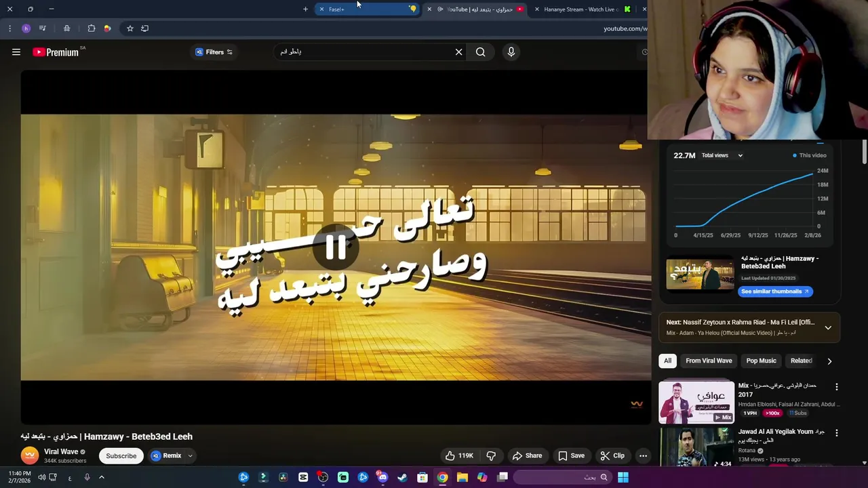Image resolution: width=868 pixels, height=488 pixels.
Task: Switch to Hananye Stream tab
Action: (x=583, y=9)
